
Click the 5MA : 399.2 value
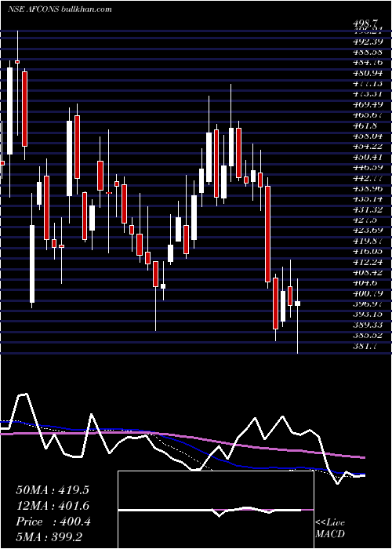tap(49, 537)
